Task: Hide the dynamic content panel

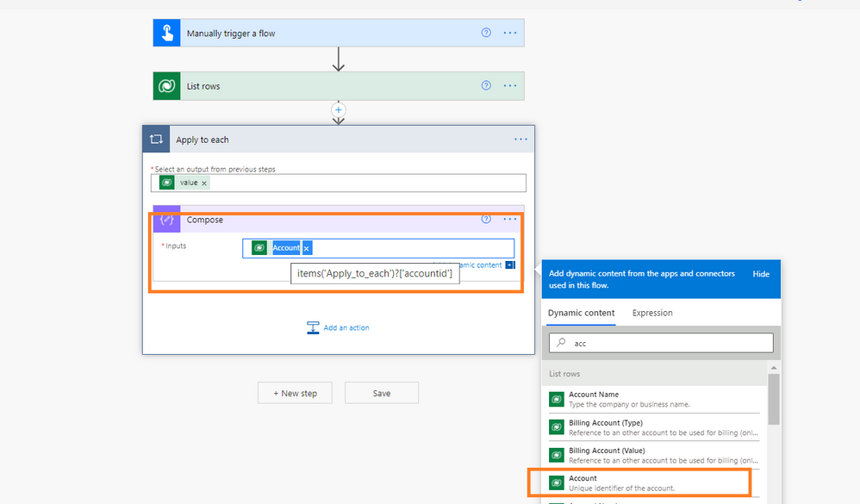Action: coord(761,274)
